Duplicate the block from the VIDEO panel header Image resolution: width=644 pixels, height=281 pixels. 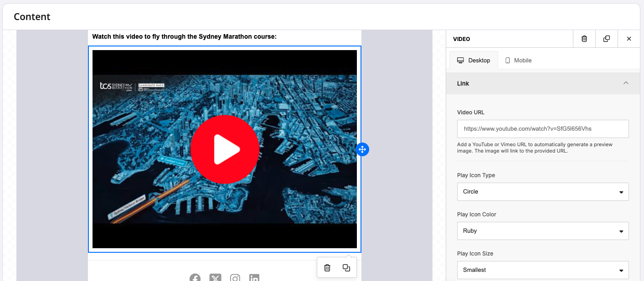click(607, 39)
